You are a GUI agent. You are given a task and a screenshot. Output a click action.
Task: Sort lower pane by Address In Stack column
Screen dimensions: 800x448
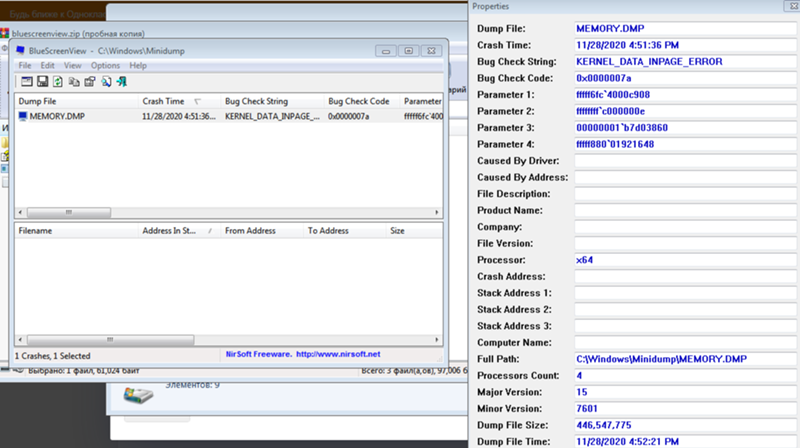point(180,231)
